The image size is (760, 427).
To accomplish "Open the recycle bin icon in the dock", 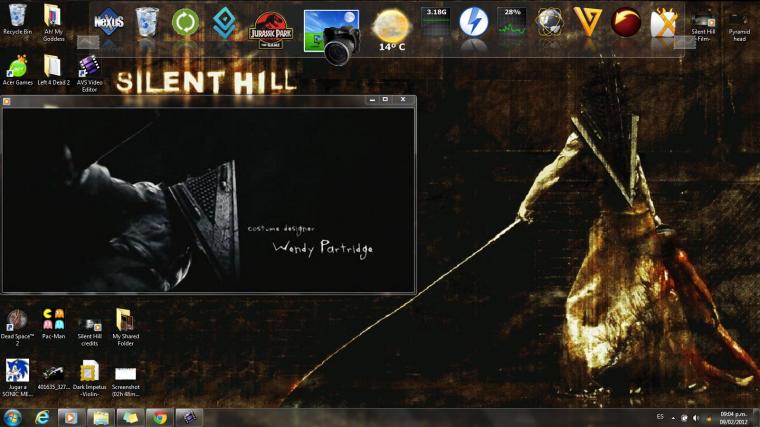I will [x=147, y=22].
